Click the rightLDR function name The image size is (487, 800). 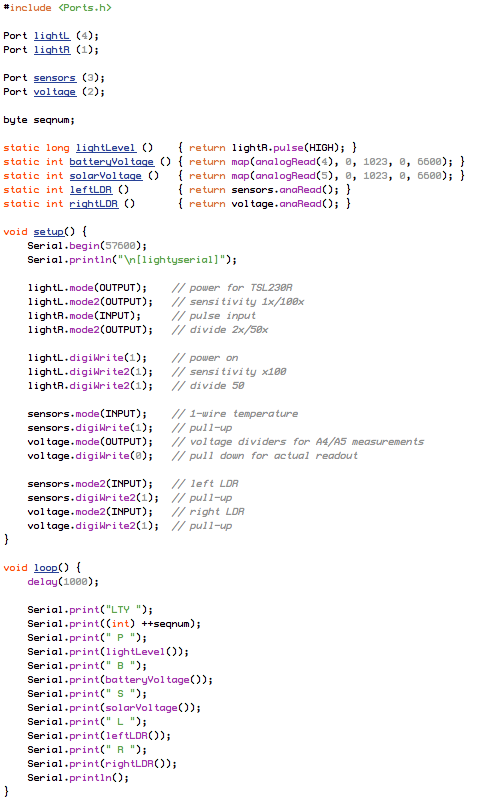pos(94,204)
